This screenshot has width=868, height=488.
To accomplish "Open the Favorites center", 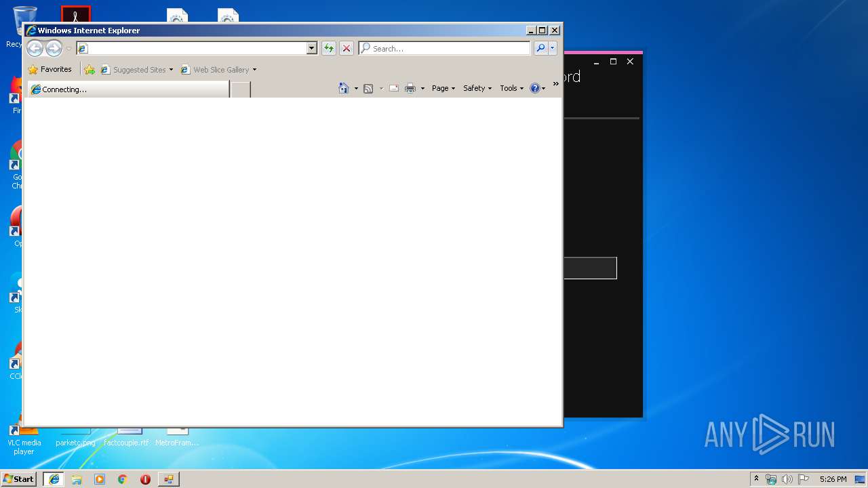I will [x=50, y=69].
